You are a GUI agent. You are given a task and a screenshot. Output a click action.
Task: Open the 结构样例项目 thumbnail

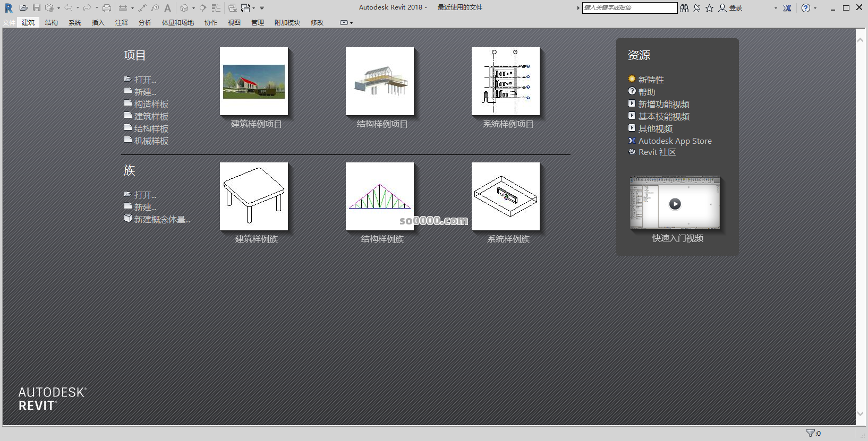coord(380,81)
